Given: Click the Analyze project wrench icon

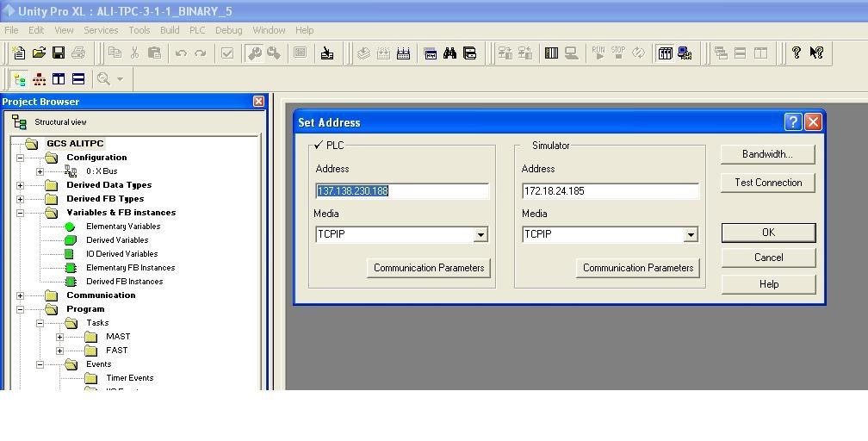Looking at the screenshot, I should (255, 53).
